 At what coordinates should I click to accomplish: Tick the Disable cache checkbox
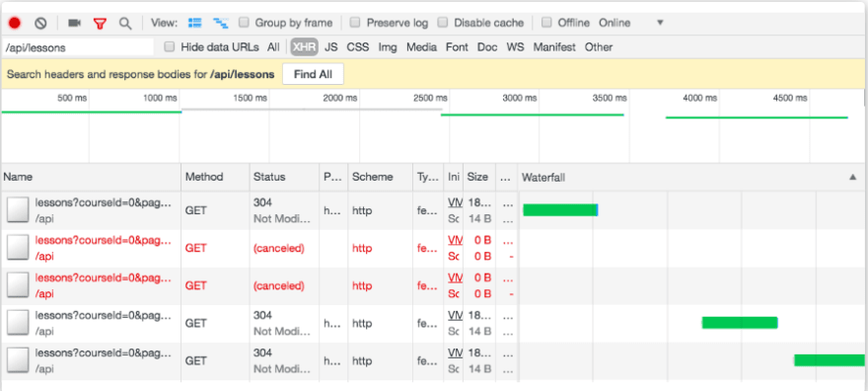[442, 22]
